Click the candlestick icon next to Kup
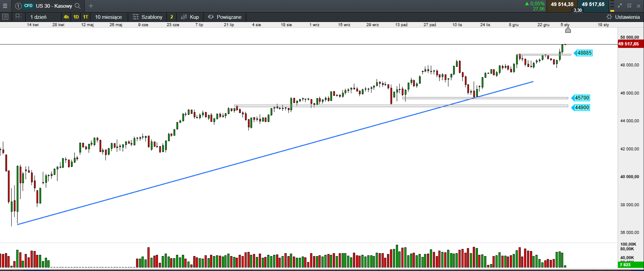This screenshot has height=271, width=644. [184, 17]
